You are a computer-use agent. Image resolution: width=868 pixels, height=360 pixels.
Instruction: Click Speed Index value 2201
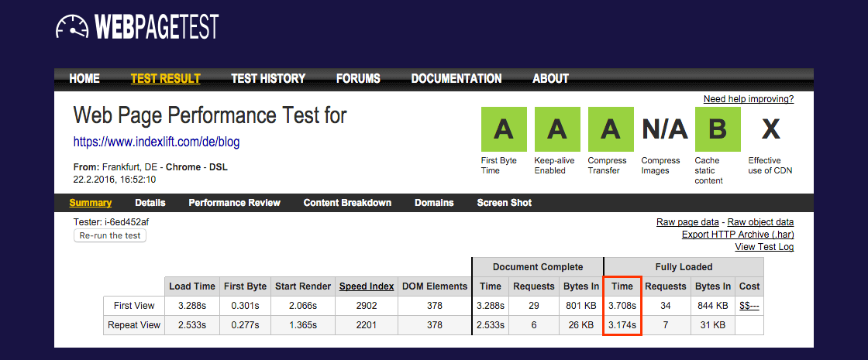pyautogui.click(x=367, y=325)
